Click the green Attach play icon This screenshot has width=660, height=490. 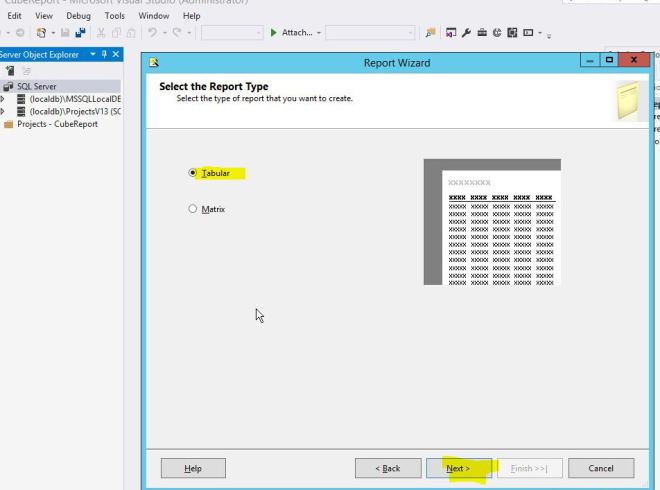coord(274,33)
